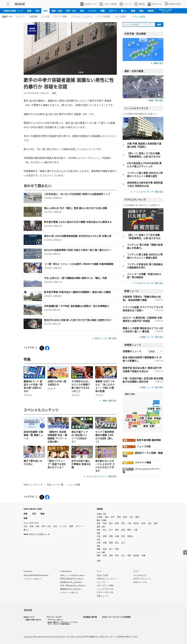Click the 事件 category tag under headline

(x=54, y=93)
